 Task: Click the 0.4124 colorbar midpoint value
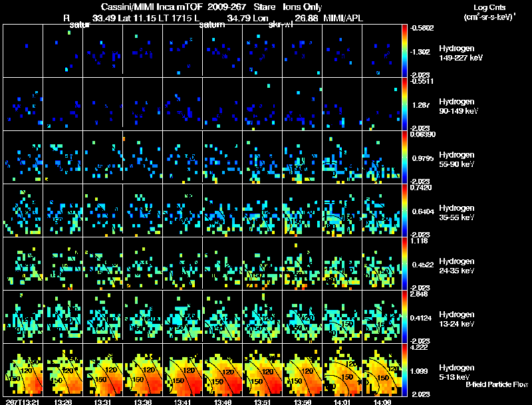click(x=421, y=318)
